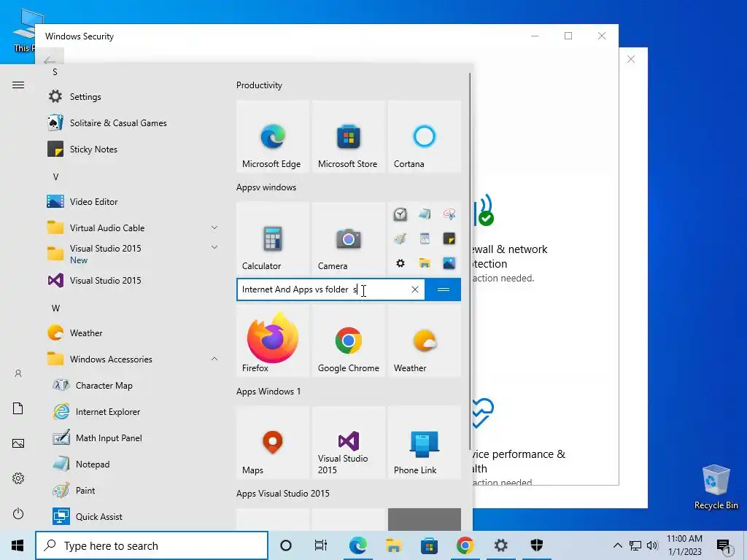The width and height of the screenshot is (747, 560).
Task: Click the Windows Start button
Action: click(x=18, y=545)
